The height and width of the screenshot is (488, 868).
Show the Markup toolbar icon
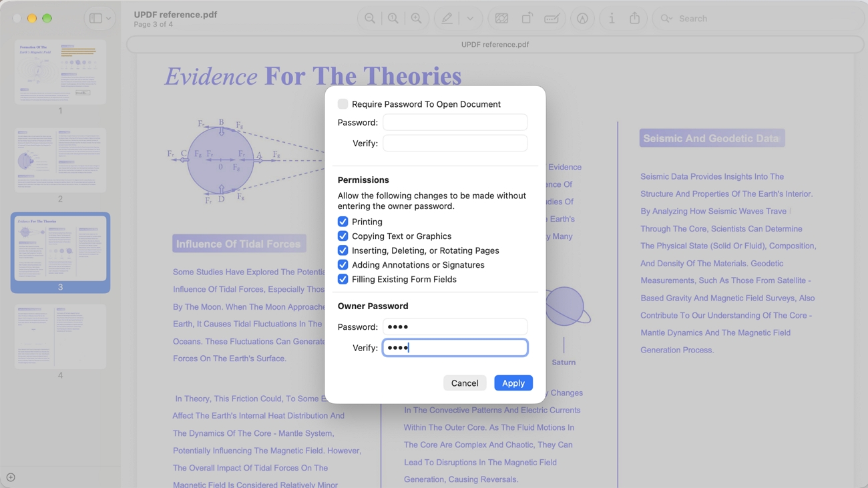[582, 19]
